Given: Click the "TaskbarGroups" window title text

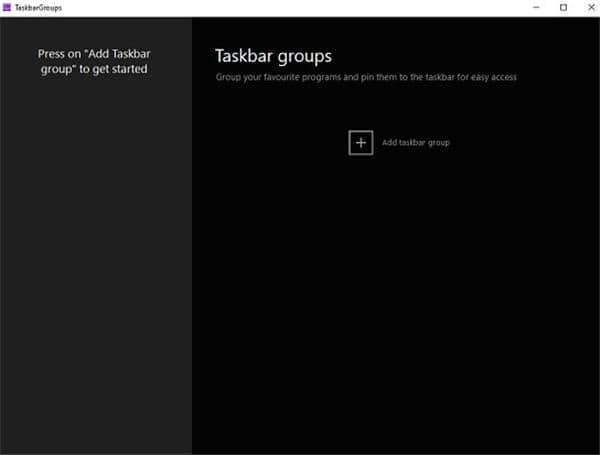Looking at the screenshot, I should (38, 7).
